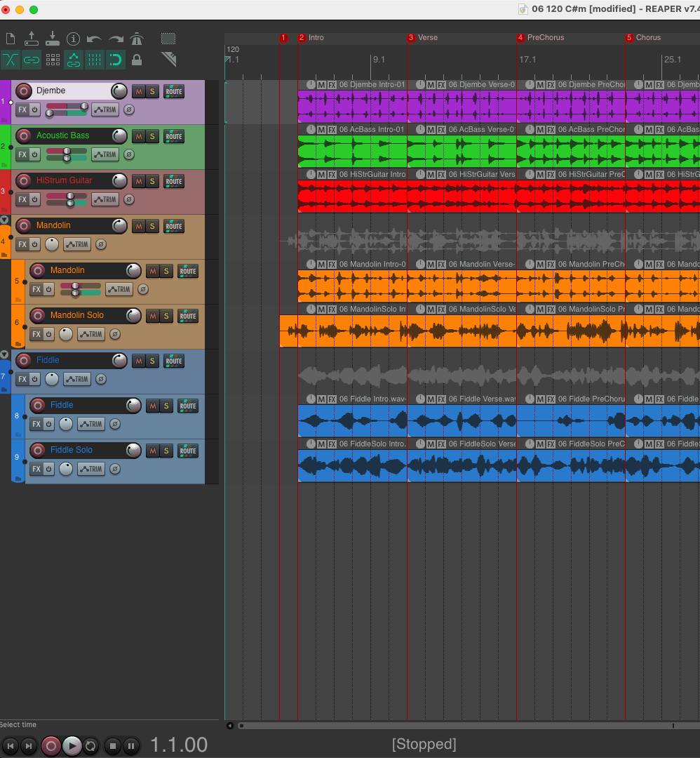Mute item 06 AcBass Verse via M icon
This screenshot has height=758, width=700.
point(431,130)
